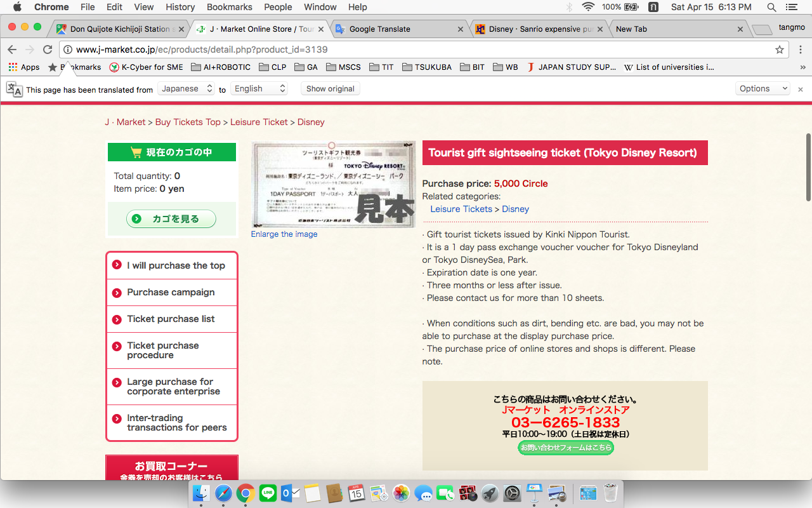Open Calendar icon showing 15
The image size is (812, 508).
(357, 493)
